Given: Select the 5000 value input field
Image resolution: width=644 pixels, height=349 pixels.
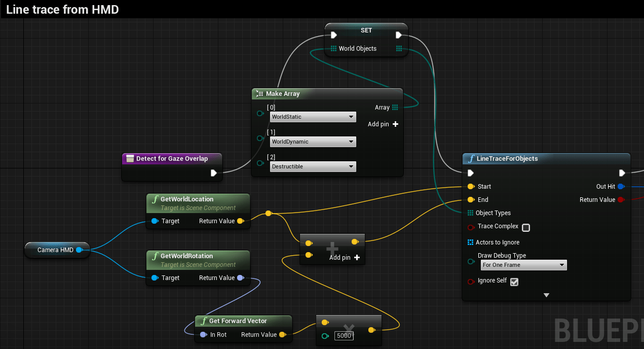Looking at the screenshot, I should [344, 335].
